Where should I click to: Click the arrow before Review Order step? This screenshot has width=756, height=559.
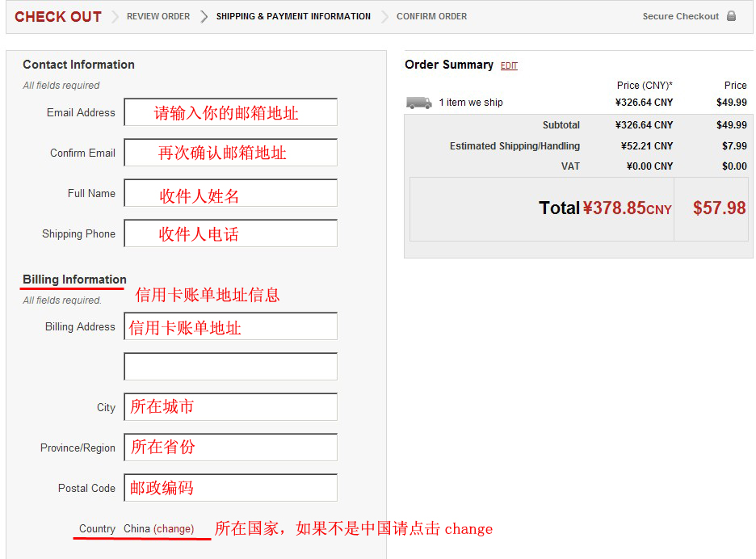point(115,16)
